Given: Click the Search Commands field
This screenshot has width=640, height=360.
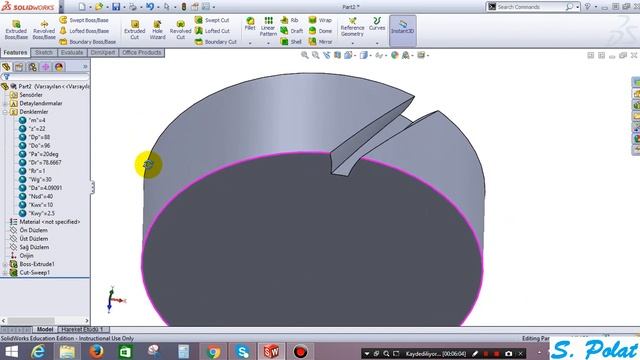Looking at the screenshot, I should (531, 7).
